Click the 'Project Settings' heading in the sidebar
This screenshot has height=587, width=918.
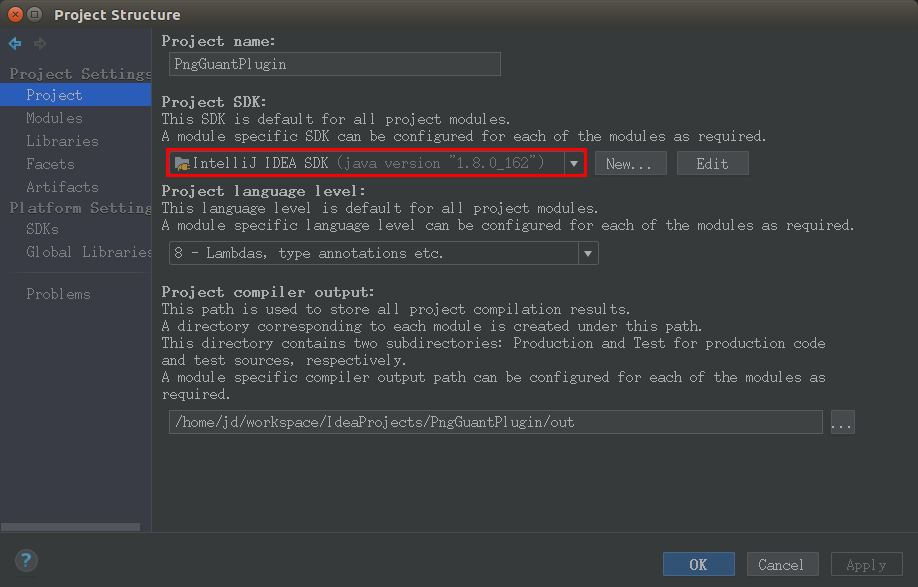tap(80, 74)
